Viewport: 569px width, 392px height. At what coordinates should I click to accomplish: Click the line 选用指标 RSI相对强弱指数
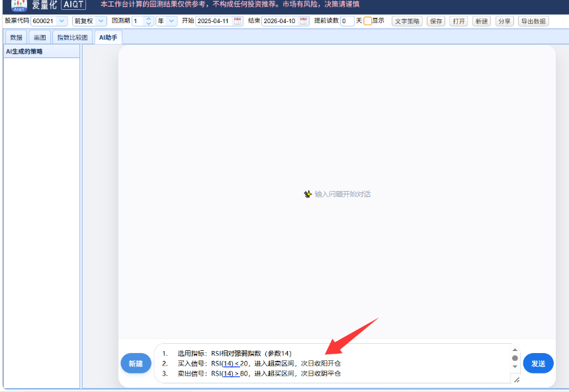point(227,353)
